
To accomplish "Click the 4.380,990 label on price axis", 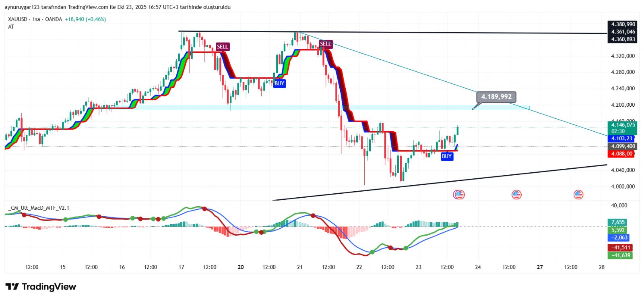I will click(x=623, y=24).
